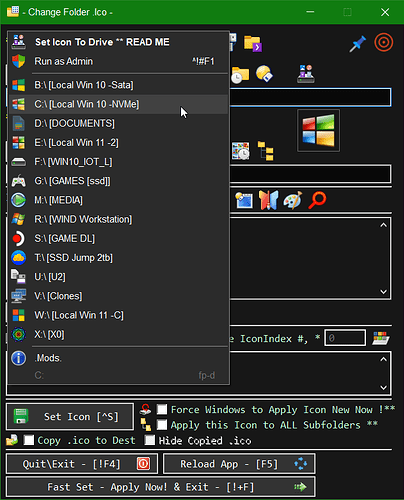Viewport: 404px width, 500px height.
Task: Open the .Mods. info menu item
Action: pos(118,358)
